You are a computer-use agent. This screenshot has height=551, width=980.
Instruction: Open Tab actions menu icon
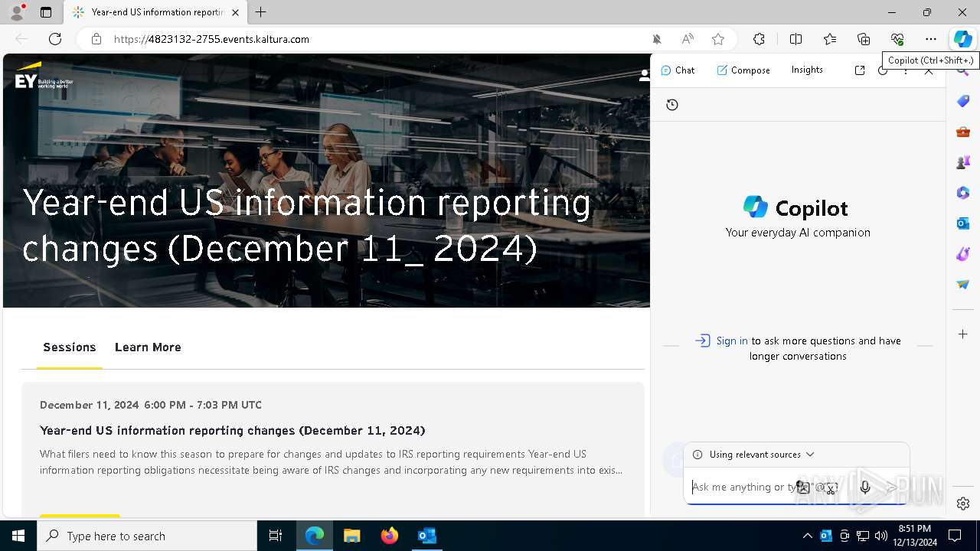(46, 12)
